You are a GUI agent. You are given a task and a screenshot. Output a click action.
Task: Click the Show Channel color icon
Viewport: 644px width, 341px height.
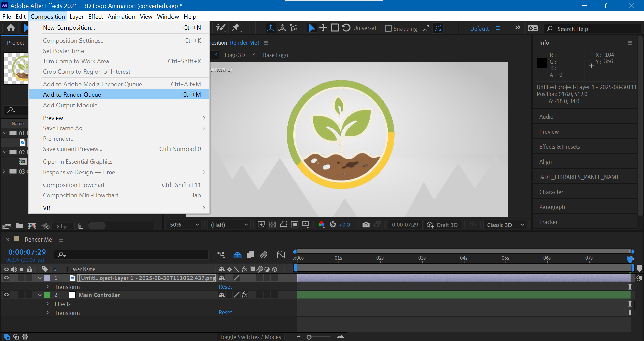[x=321, y=225]
